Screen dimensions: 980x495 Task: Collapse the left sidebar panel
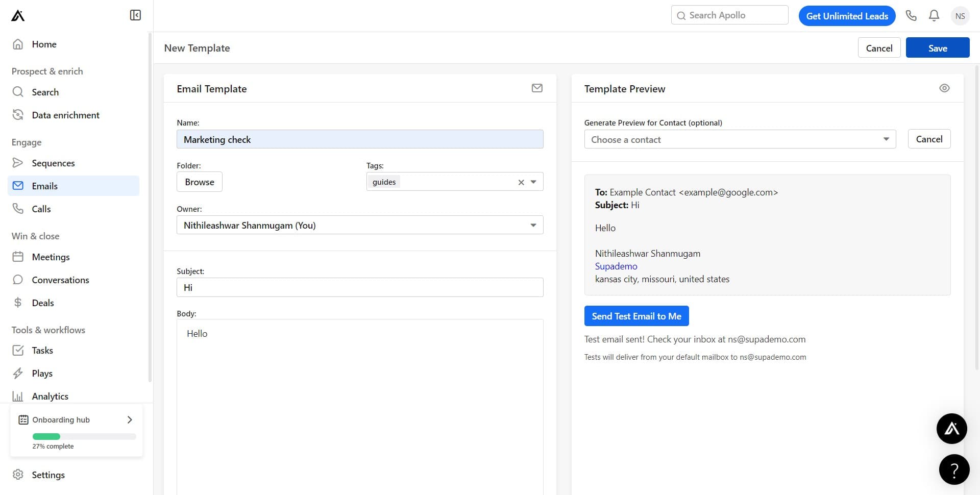135,15
